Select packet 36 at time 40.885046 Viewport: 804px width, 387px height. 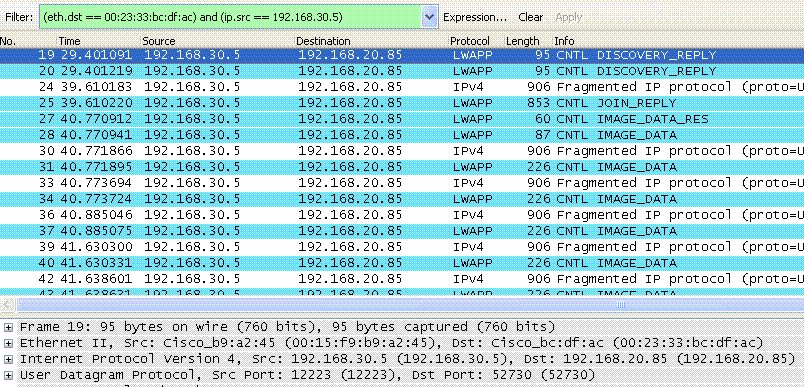pos(402,215)
